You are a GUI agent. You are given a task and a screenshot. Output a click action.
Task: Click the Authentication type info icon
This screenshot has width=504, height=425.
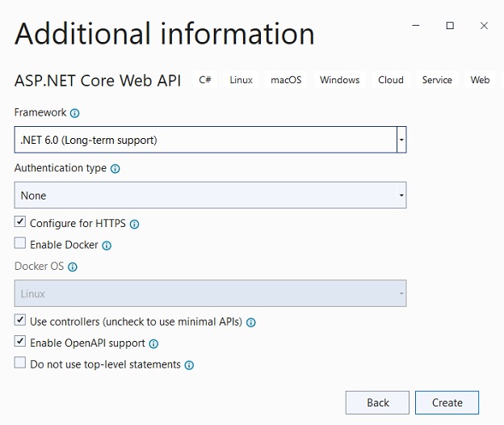(x=115, y=169)
